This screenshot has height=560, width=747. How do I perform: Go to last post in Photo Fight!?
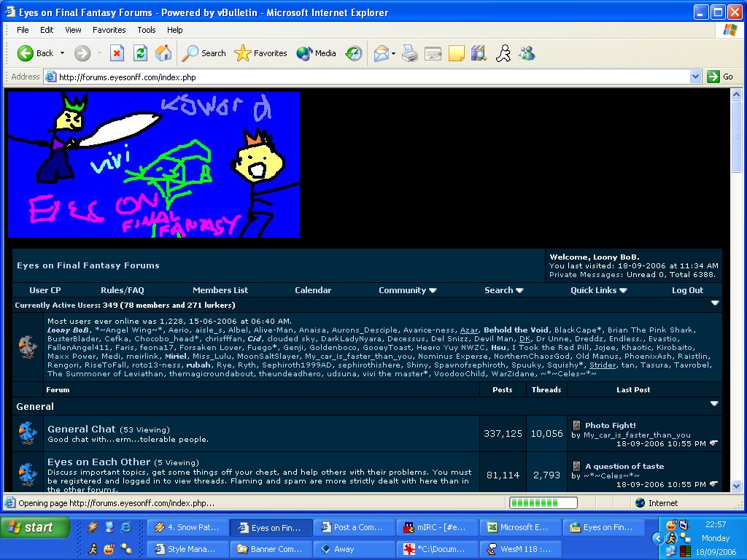coord(713,443)
